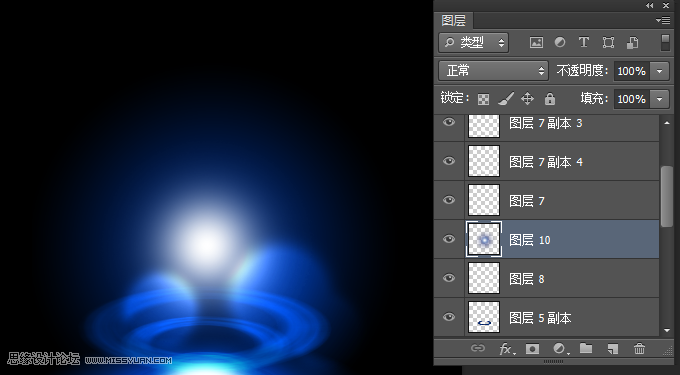Click layer list scroll down arrow
Image resolution: width=680 pixels, height=375 pixels.
(667, 331)
